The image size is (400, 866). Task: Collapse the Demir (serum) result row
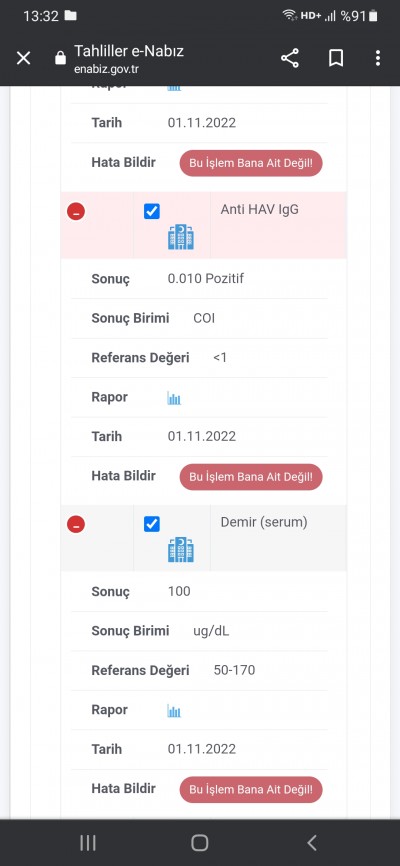click(76, 524)
